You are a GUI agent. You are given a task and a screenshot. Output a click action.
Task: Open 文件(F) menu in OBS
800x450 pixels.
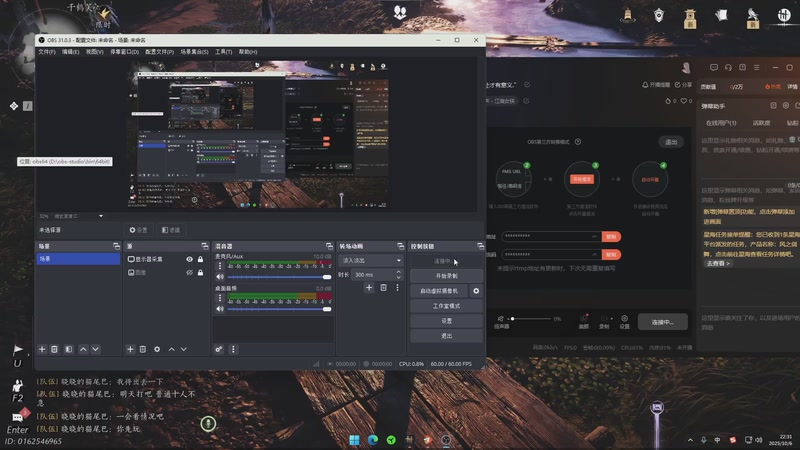[x=47, y=52]
